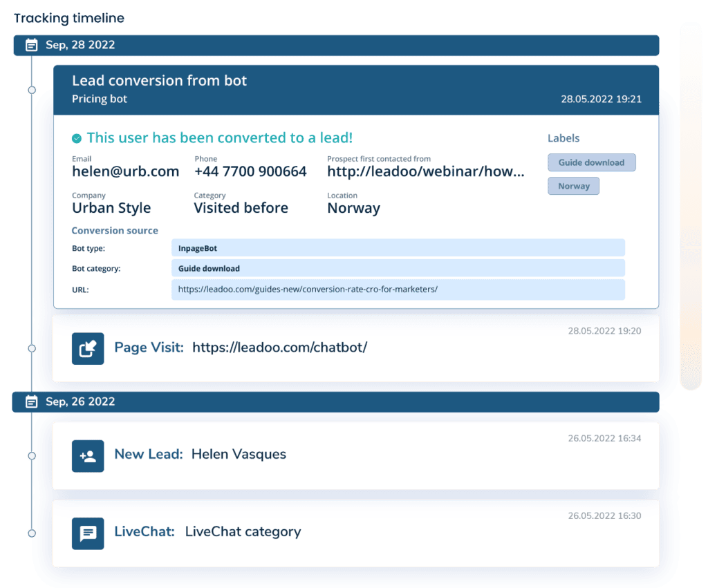Click the URL field showing conversion-rate-cro-for-marketers link
The image size is (708, 588).
(x=398, y=290)
